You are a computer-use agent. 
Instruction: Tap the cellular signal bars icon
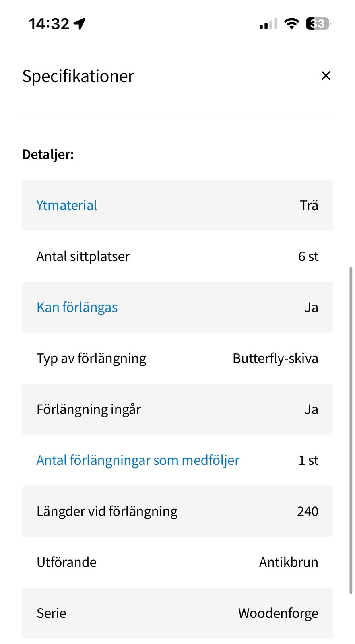268,24
